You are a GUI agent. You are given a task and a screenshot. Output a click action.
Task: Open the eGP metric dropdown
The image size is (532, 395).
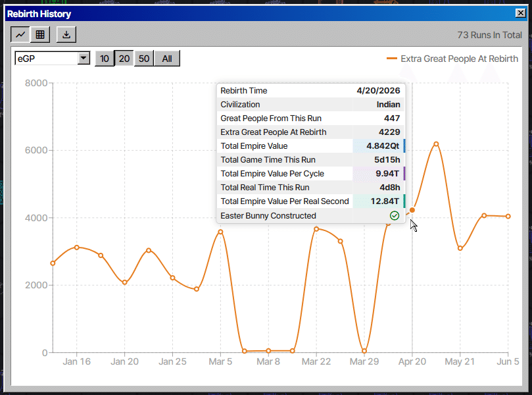[x=52, y=59]
